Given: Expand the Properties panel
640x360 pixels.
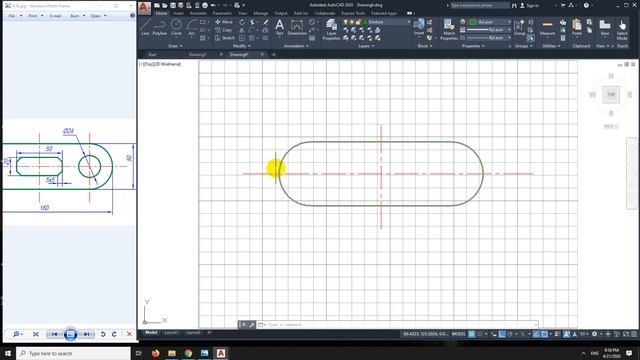Looking at the screenshot, I should (473, 46).
